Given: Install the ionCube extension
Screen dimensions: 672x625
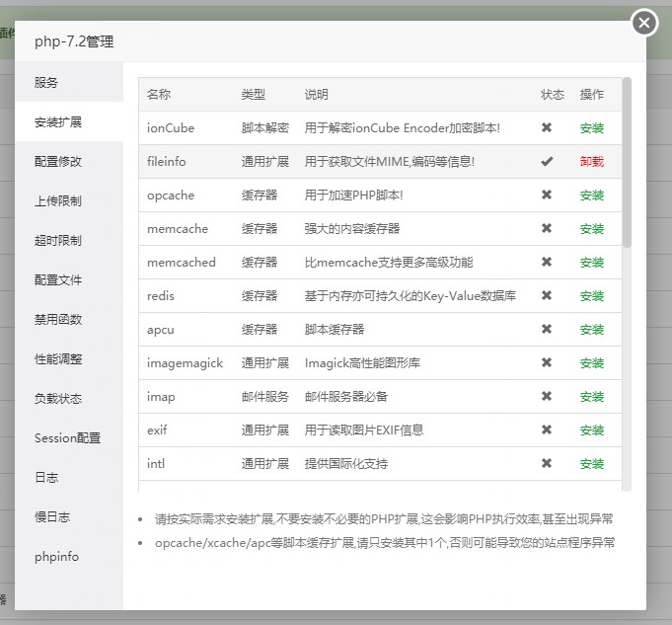Looking at the screenshot, I should coord(592,128).
